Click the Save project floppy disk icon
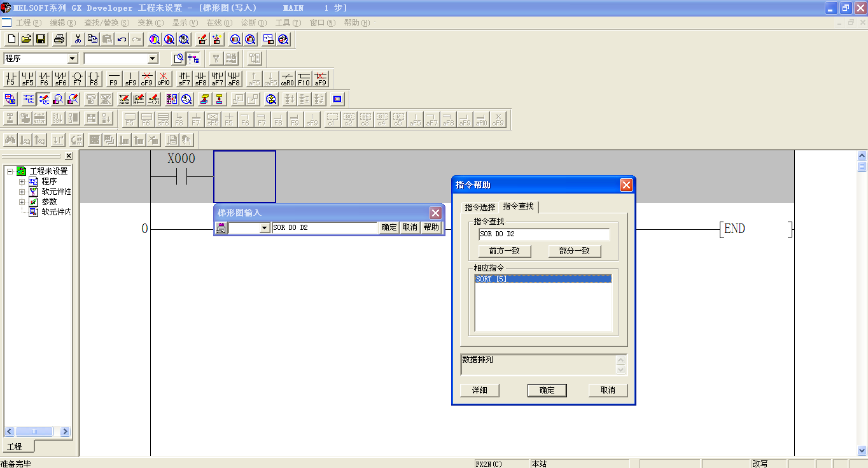 click(x=41, y=39)
